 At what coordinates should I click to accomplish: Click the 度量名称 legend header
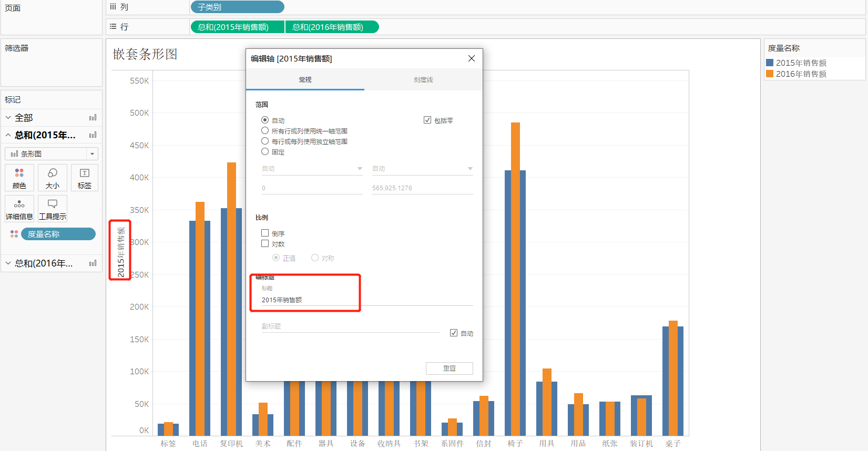784,48
